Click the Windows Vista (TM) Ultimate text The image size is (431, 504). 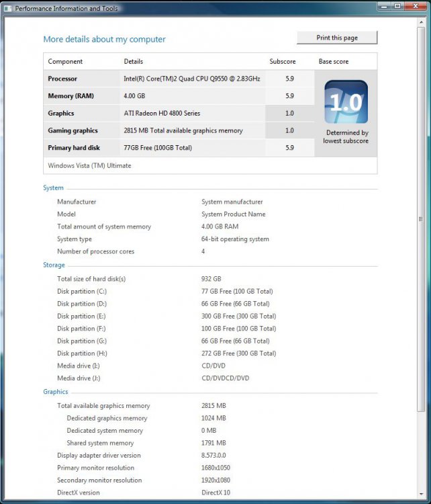tap(89, 165)
